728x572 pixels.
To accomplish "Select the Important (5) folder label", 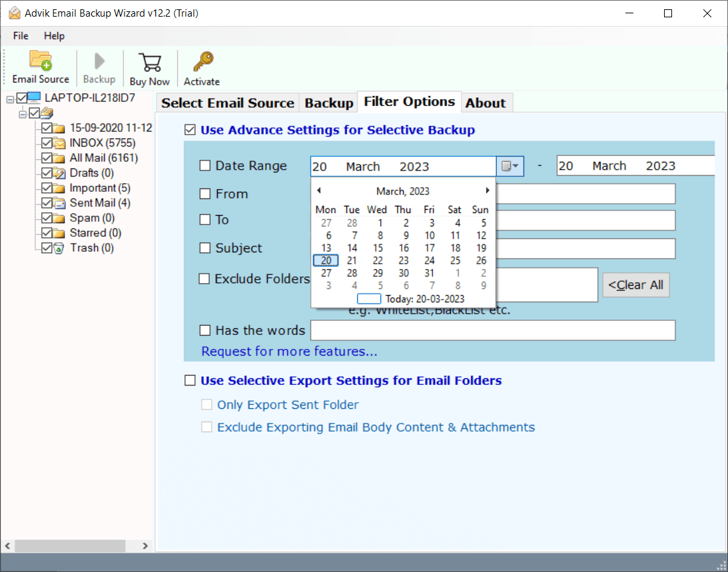I will pos(100,188).
